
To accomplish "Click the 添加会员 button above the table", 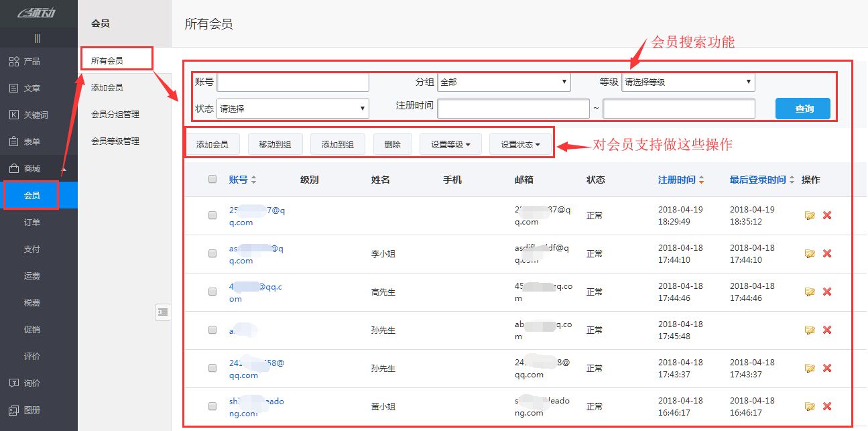I will coord(212,143).
